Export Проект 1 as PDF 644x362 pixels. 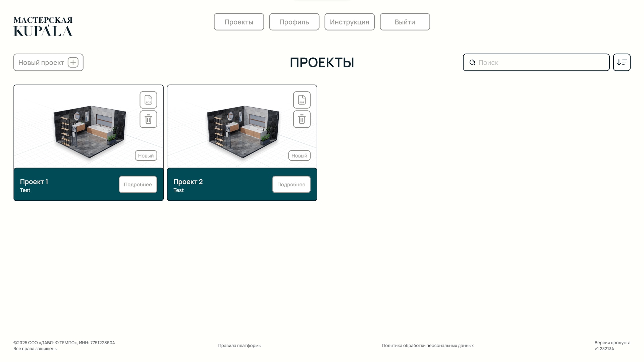click(148, 100)
